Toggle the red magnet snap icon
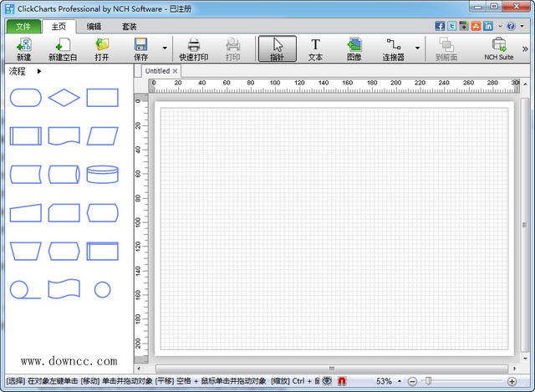The image size is (535, 392). [341, 381]
